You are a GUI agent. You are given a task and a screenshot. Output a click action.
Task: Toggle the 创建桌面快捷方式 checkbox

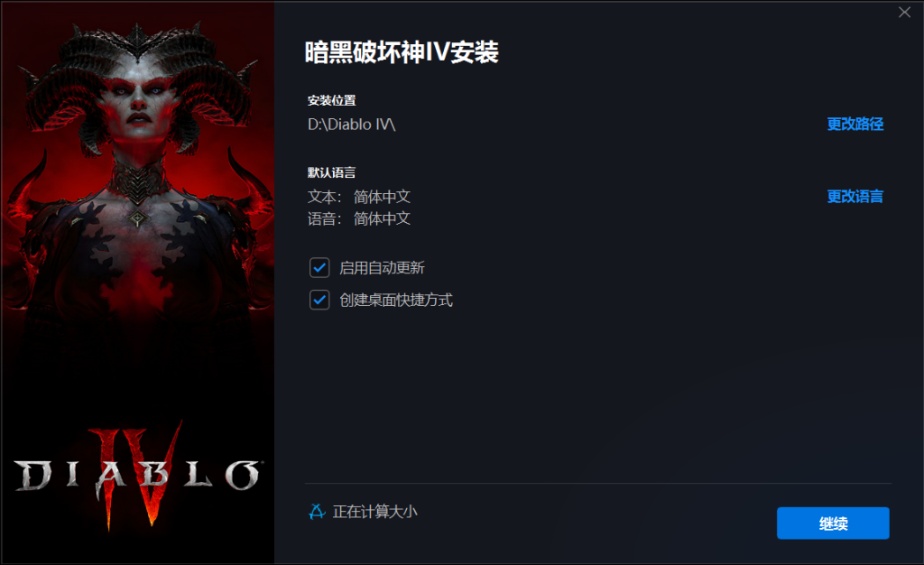319,300
